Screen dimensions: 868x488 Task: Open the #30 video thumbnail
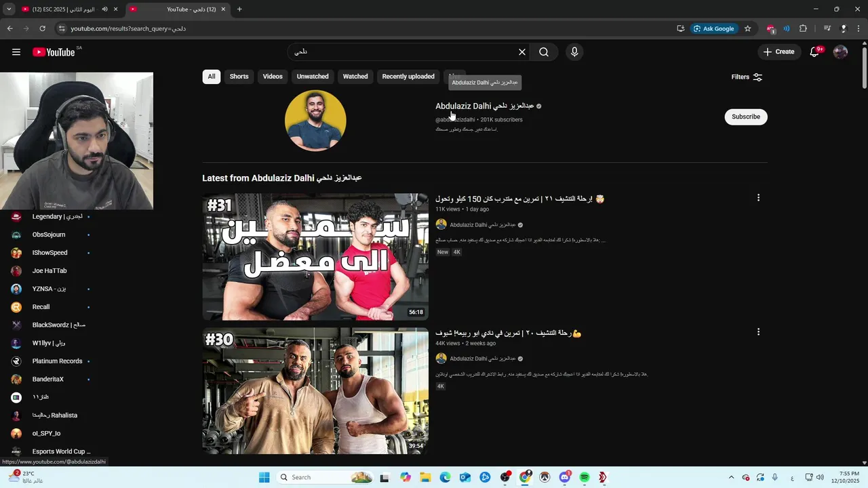[315, 391]
